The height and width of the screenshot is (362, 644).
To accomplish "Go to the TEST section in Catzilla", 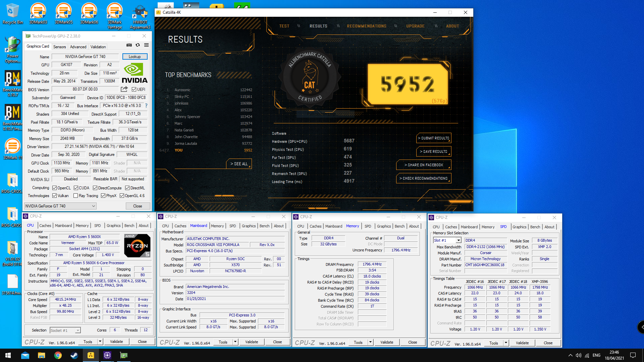I will 284,26.
